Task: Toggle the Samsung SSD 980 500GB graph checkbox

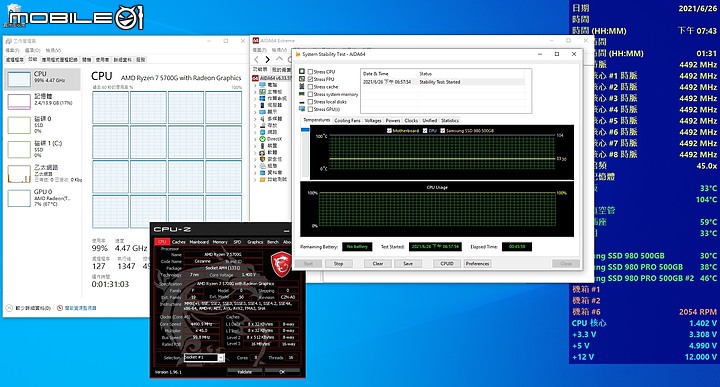Action: pyautogui.click(x=443, y=131)
